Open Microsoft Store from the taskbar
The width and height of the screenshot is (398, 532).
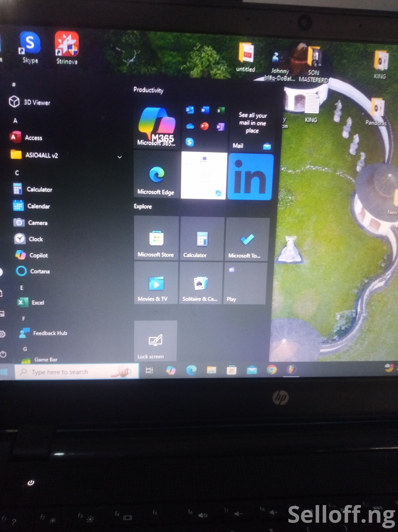pos(232,370)
